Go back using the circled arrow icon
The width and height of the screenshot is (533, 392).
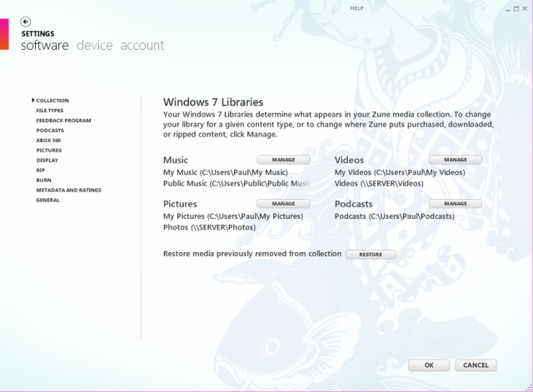pyautogui.click(x=26, y=22)
